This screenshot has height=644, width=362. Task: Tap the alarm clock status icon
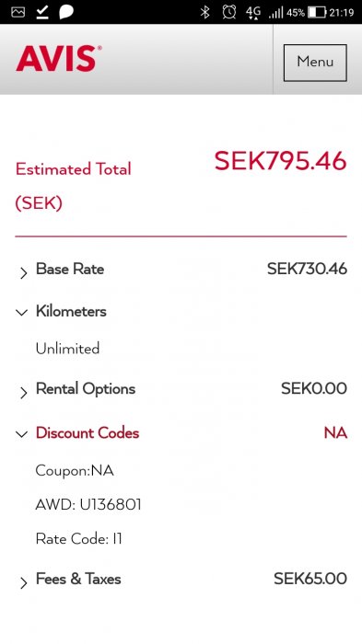click(x=229, y=12)
